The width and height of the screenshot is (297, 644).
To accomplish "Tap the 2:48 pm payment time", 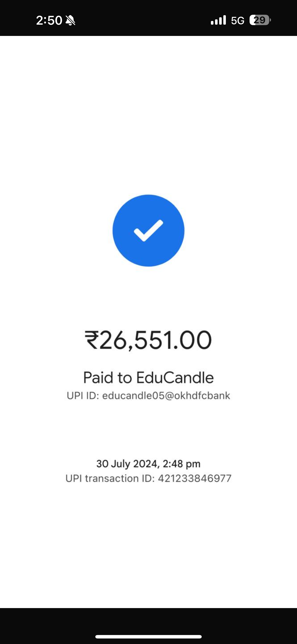I will 182,463.
